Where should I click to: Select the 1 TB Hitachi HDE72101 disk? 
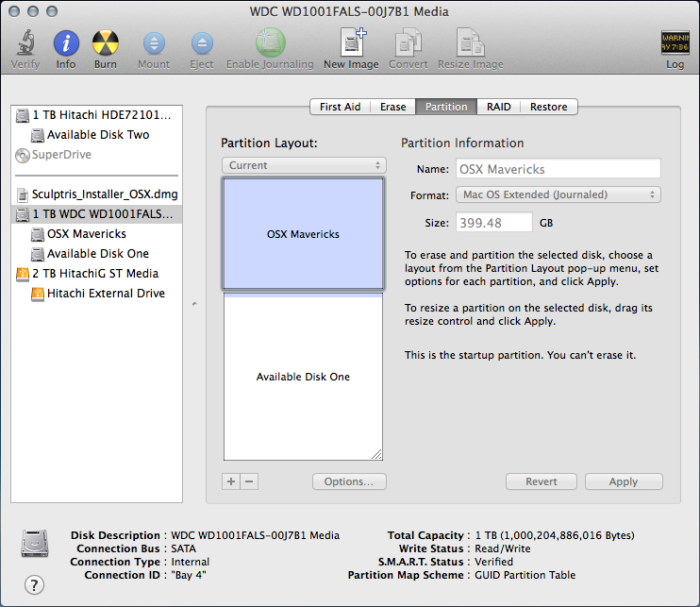pyautogui.click(x=96, y=115)
